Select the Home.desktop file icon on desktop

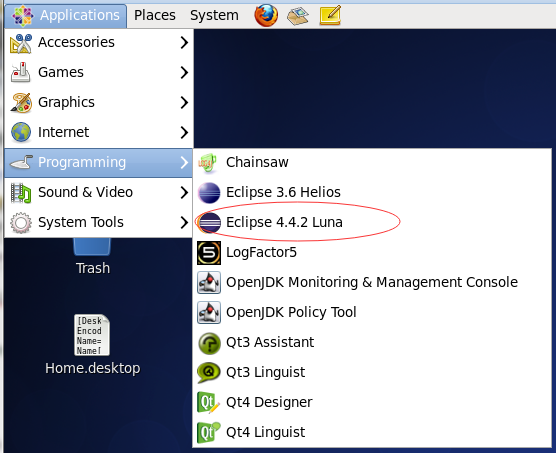tap(92, 335)
